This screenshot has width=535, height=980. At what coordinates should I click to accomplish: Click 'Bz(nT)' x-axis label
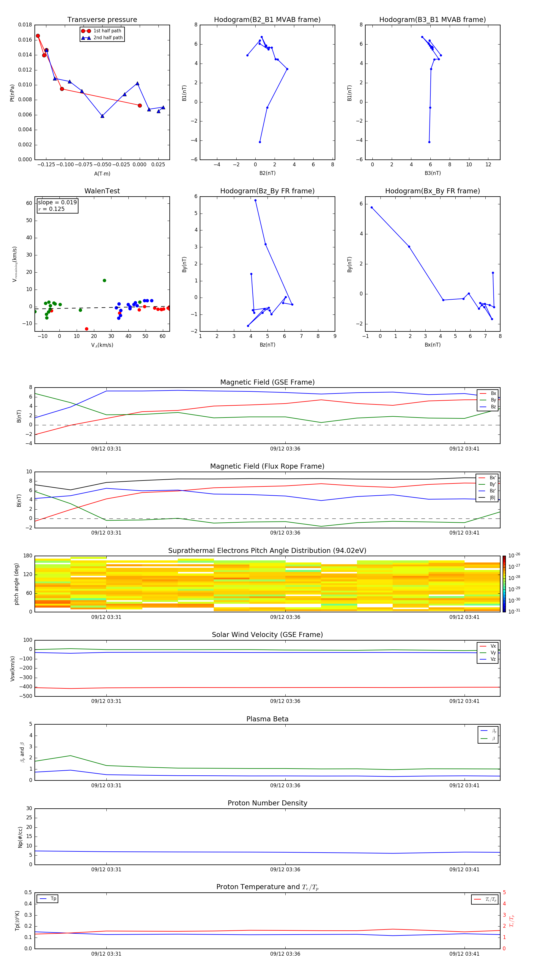pos(267,345)
